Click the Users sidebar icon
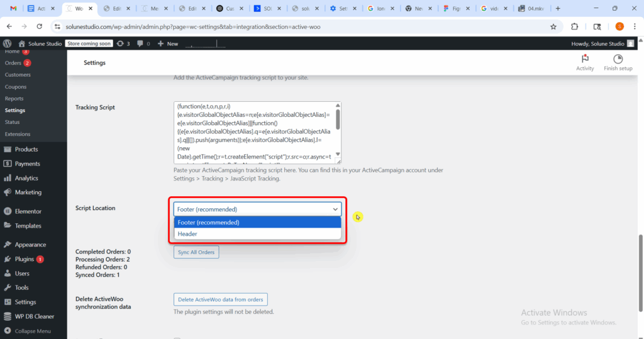The image size is (644, 339). [8, 273]
